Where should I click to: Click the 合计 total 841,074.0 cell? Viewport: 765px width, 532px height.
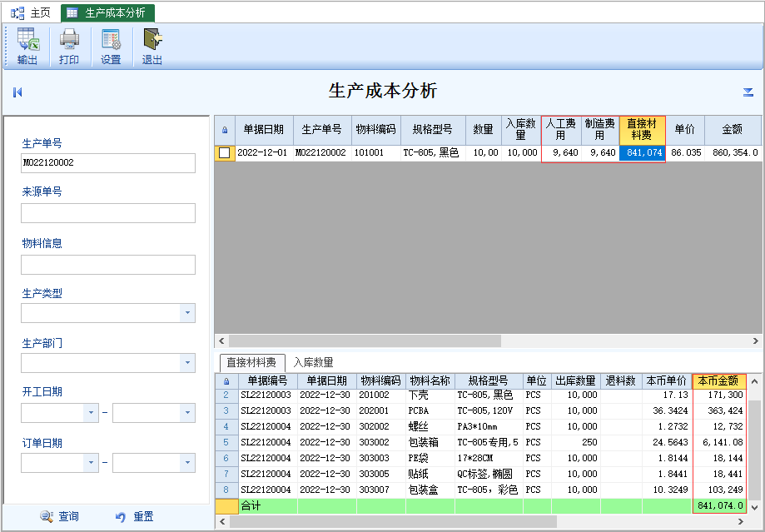coord(719,506)
